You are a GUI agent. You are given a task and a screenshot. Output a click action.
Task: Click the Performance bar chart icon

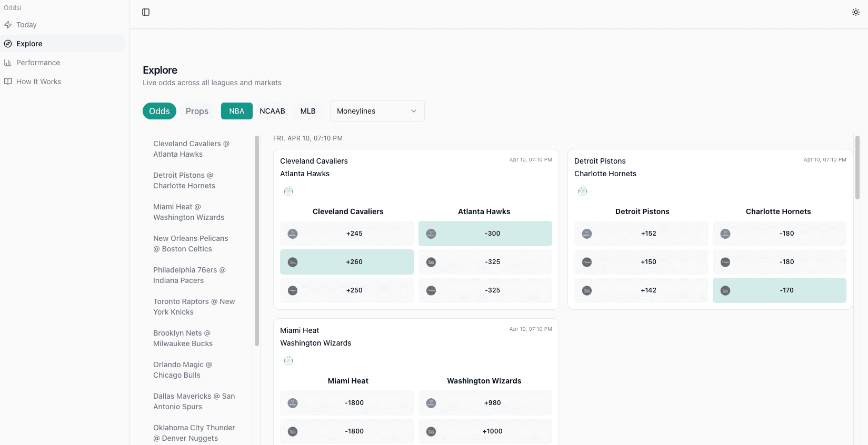[x=8, y=63]
